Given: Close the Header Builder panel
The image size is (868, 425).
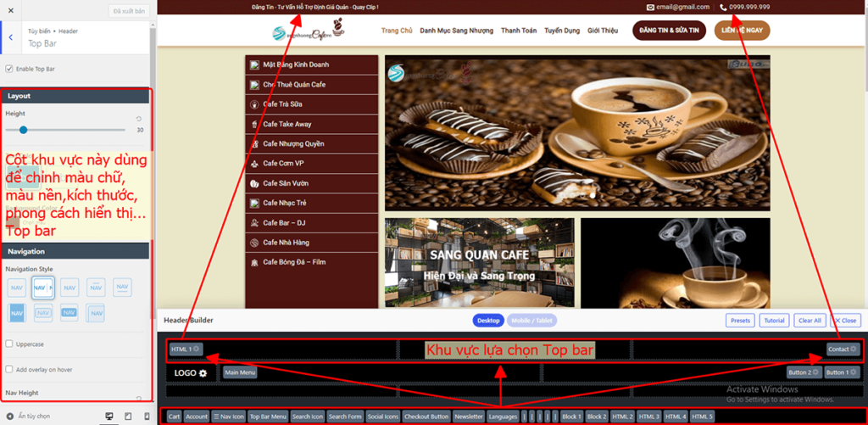Looking at the screenshot, I should point(845,321).
